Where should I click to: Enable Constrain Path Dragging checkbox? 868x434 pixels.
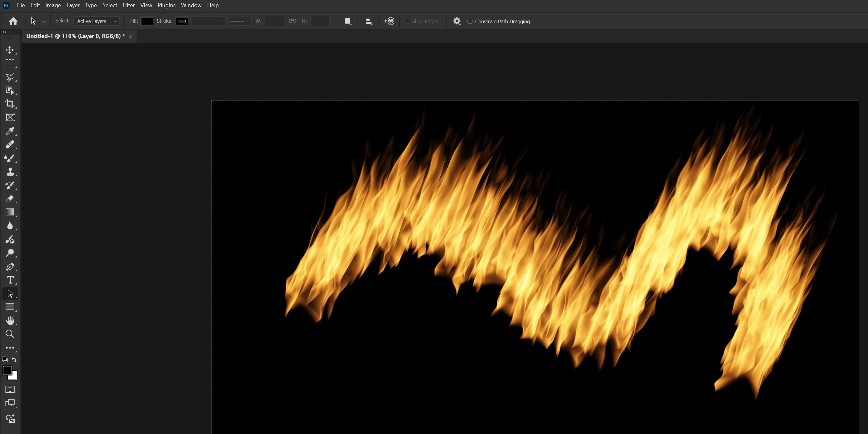point(470,21)
